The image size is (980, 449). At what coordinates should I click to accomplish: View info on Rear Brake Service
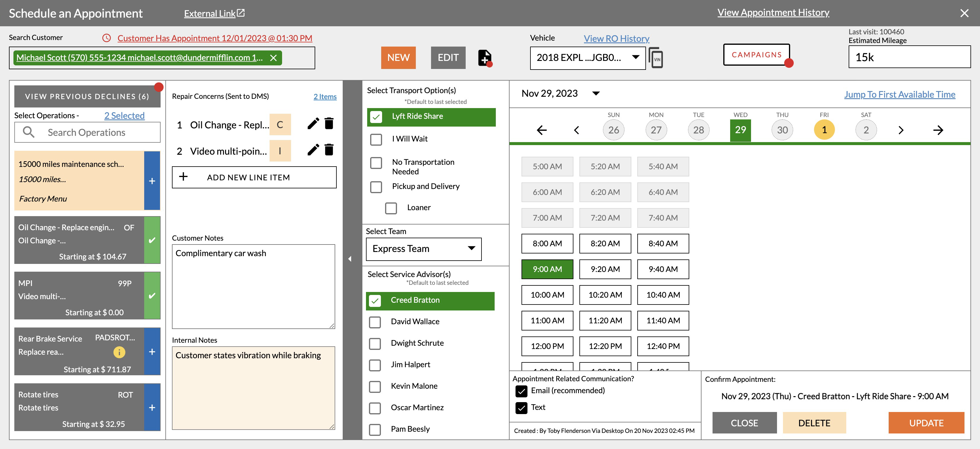[x=119, y=352]
